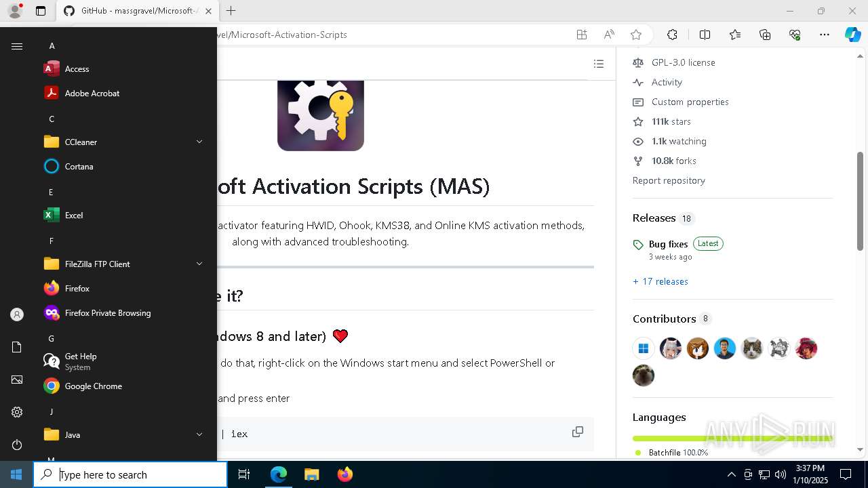Open Pictures from Start side rail

tap(17, 380)
